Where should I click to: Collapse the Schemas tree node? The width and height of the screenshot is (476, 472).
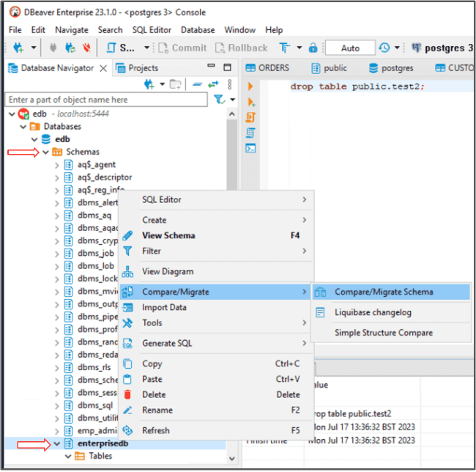45,152
